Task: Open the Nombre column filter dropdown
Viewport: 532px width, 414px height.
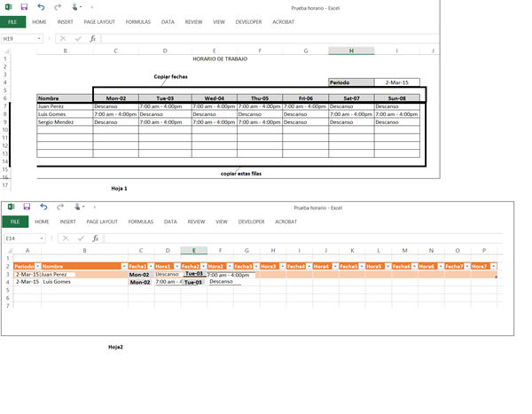Action: (x=124, y=266)
